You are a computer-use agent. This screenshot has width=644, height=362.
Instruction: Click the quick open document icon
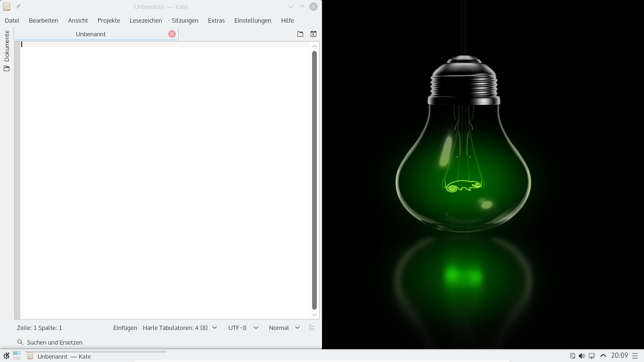point(300,34)
